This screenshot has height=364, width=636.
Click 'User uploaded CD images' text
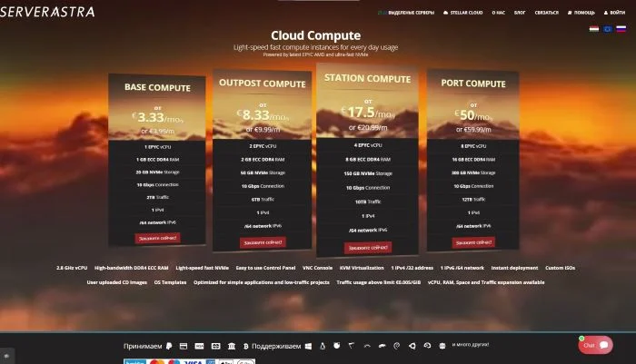(117, 282)
